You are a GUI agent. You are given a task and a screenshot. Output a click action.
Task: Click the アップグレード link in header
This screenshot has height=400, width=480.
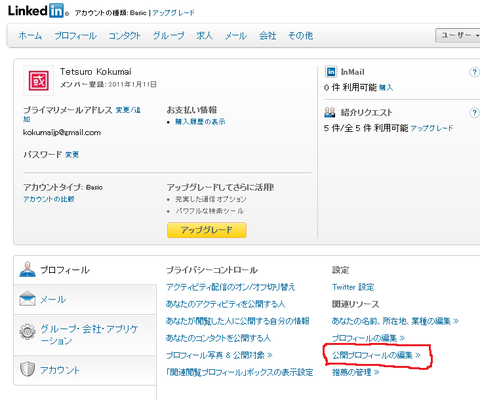(x=173, y=13)
